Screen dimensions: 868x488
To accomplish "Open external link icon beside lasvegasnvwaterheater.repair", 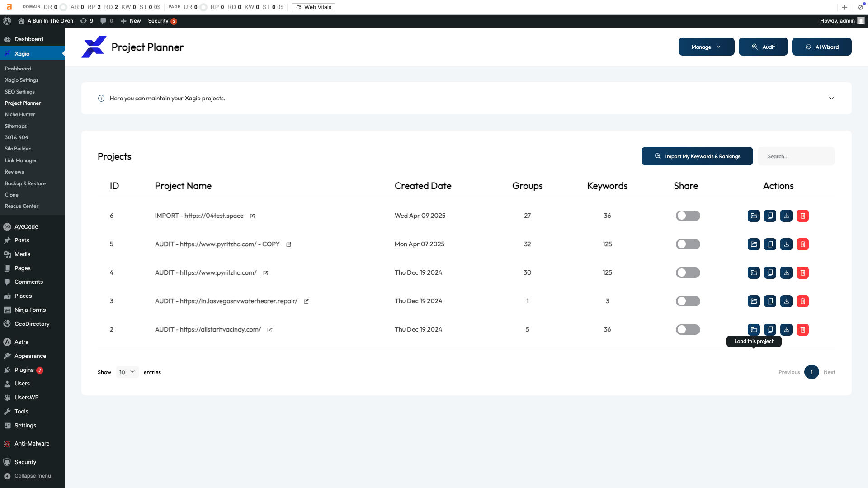I will point(306,301).
